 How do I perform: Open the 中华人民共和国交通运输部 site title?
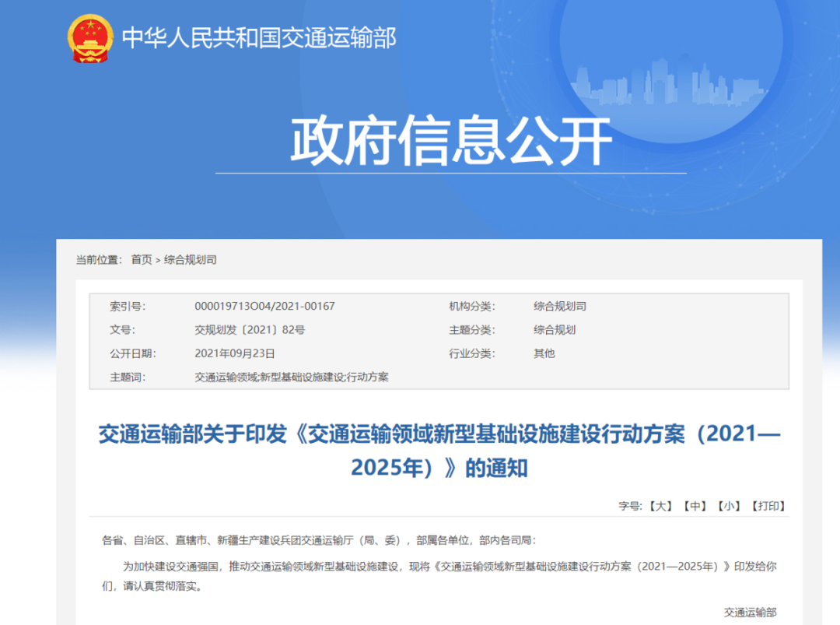[259, 38]
